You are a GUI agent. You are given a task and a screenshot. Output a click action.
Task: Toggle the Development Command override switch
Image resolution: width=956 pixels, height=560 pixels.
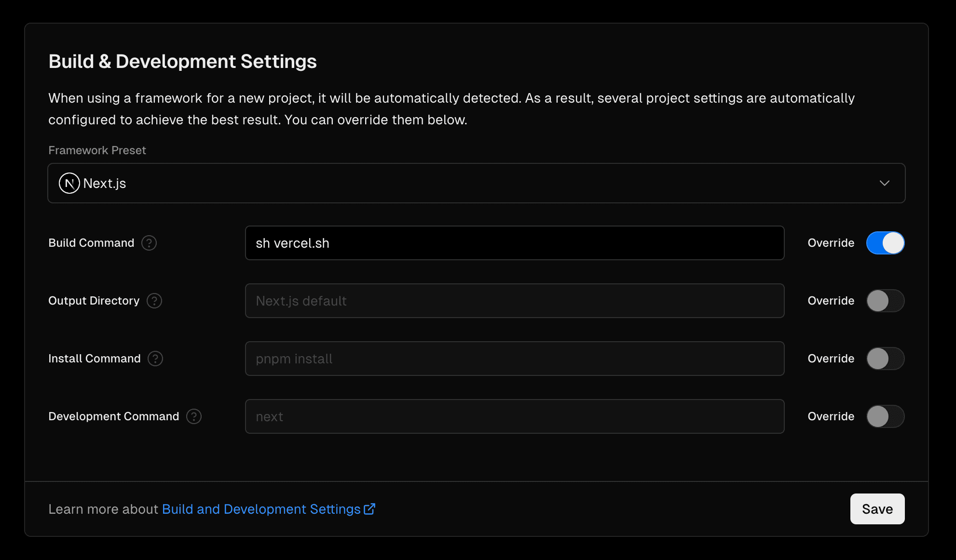(x=885, y=416)
